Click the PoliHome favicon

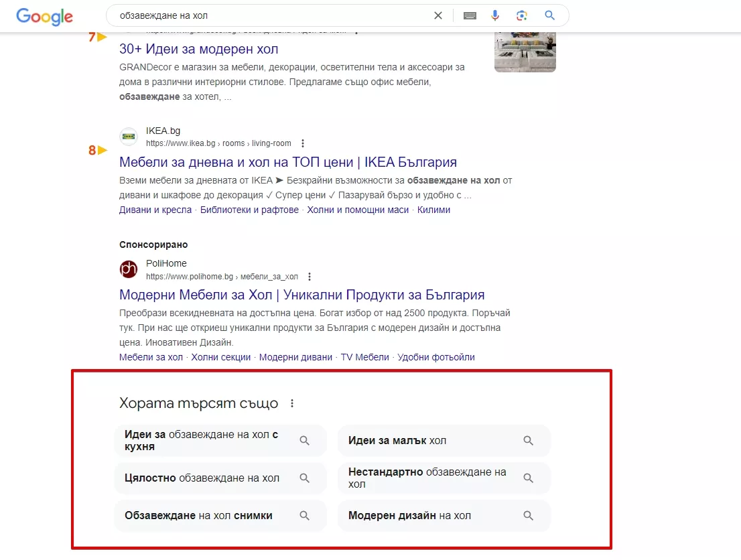coord(129,269)
